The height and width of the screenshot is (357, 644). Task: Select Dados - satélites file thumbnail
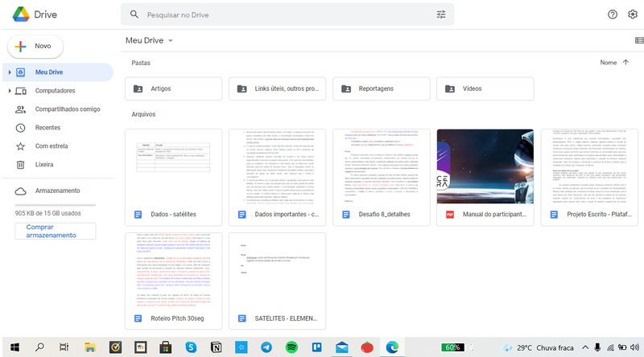(x=173, y=166)
